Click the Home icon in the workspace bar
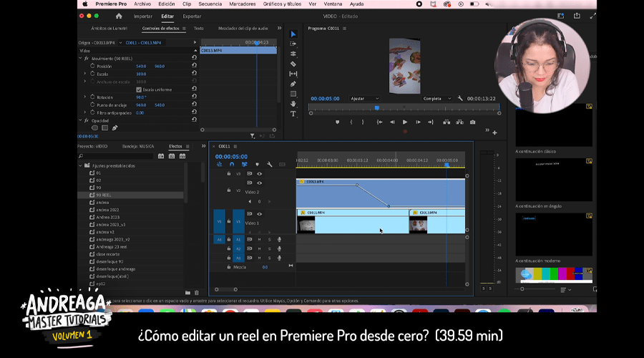The height and width of the screenshot is (358, 644). click(x=119, y=16)
